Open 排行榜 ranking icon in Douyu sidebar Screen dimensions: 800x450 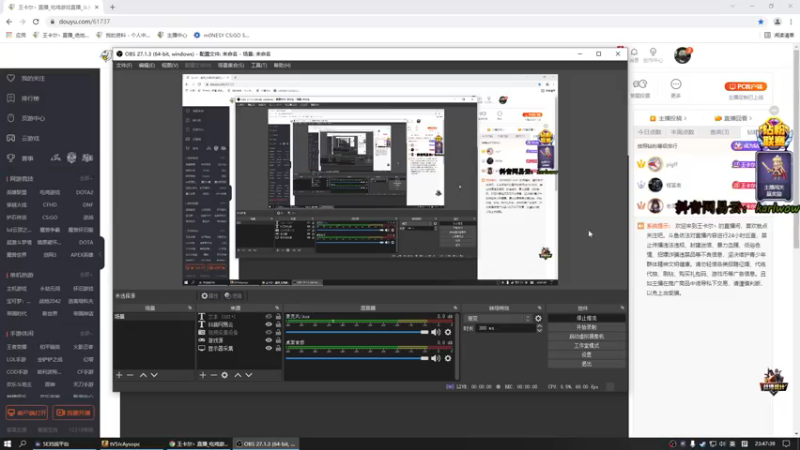[x=11, y=98]
